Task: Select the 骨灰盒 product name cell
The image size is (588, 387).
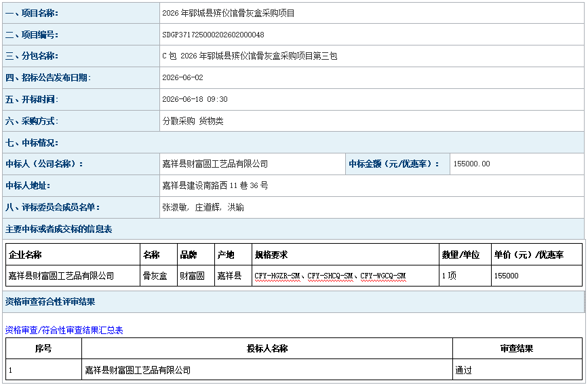Action: pyautogui.click(x=155, y=276)
